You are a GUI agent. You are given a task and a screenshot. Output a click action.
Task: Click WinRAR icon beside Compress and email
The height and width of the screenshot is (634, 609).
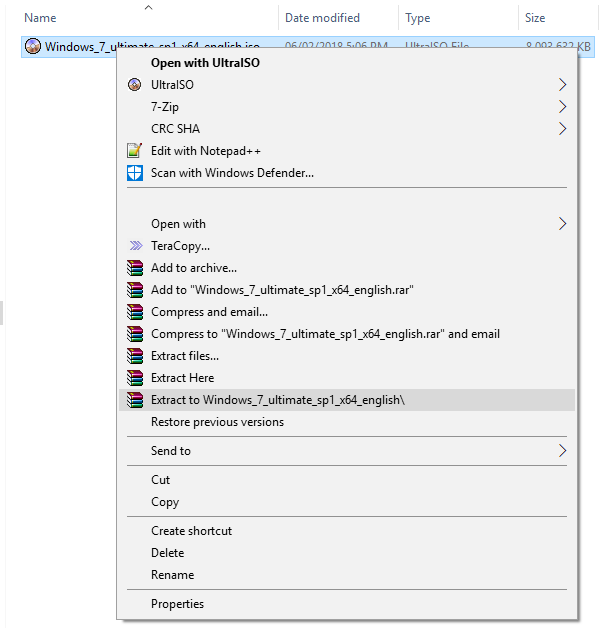pyautogui.click(x=135, y=312)
